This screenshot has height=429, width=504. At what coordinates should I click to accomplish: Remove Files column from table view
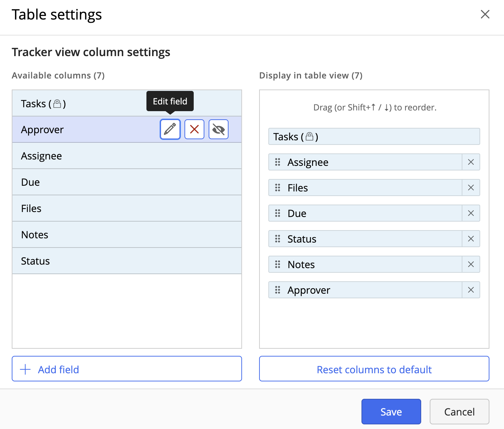click(x=471, y=188)
